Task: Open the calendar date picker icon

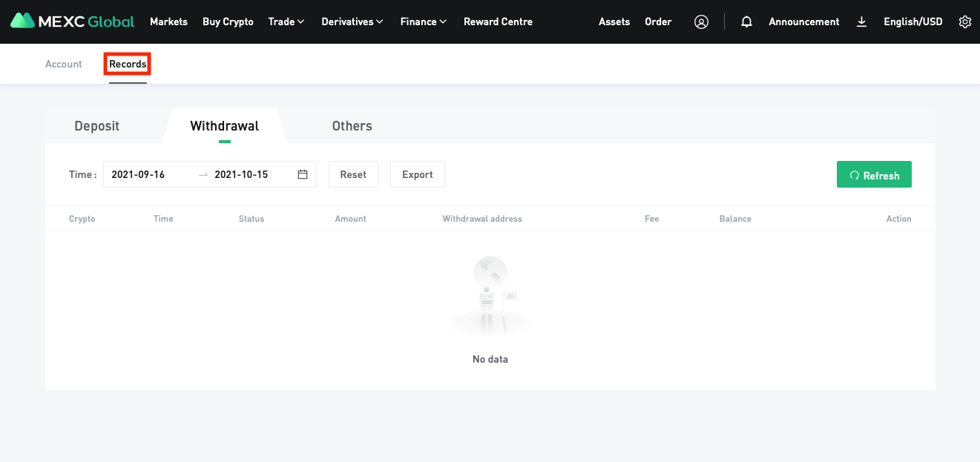Action: click(x=303, y=174)
